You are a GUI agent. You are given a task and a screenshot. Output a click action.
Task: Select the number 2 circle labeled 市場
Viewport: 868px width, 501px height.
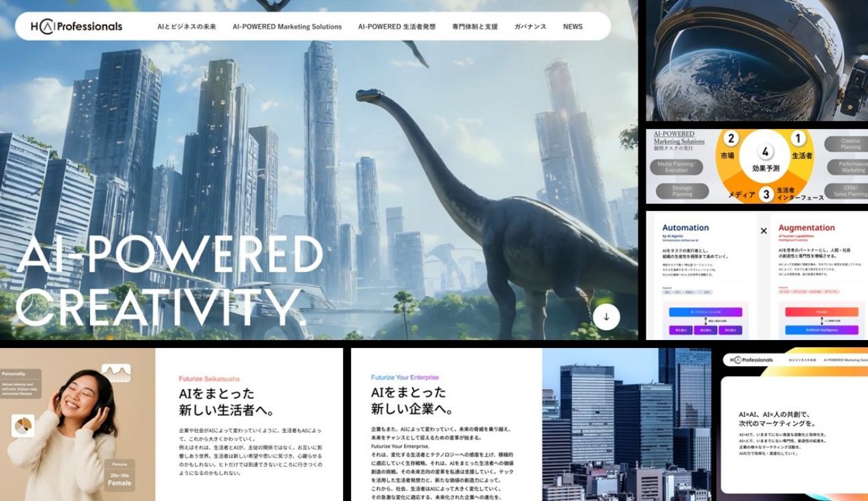pos(731,139)
